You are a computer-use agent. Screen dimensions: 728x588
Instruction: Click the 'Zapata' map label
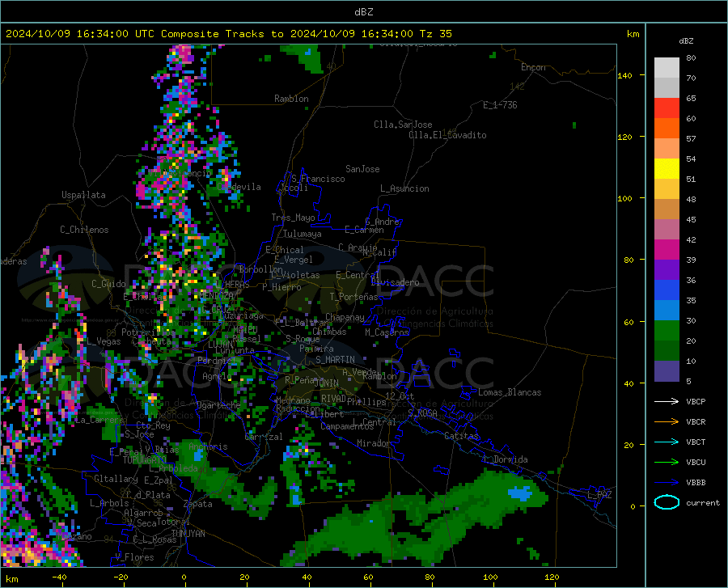click(198, 504)
